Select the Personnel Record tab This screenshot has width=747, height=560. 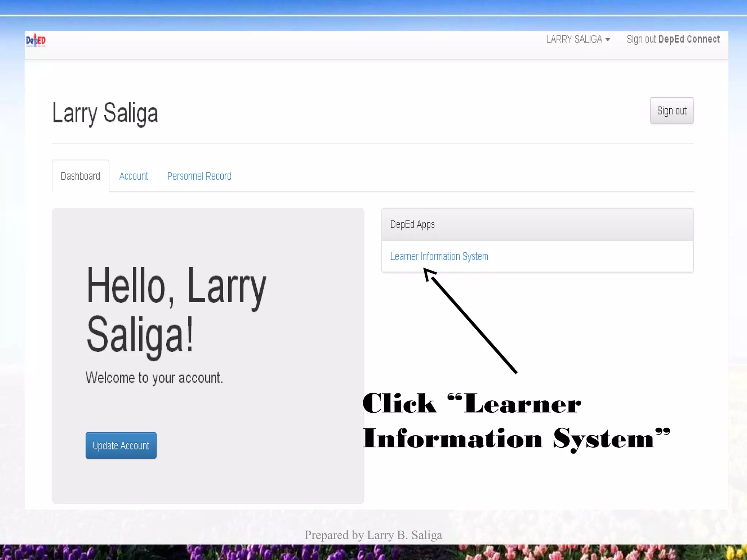(x=199, y=176)
